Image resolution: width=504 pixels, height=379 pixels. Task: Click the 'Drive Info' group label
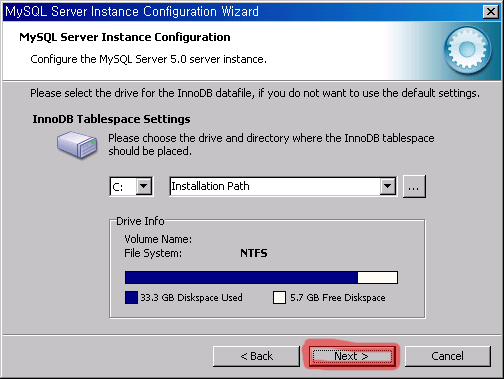(x=140, y=221)
